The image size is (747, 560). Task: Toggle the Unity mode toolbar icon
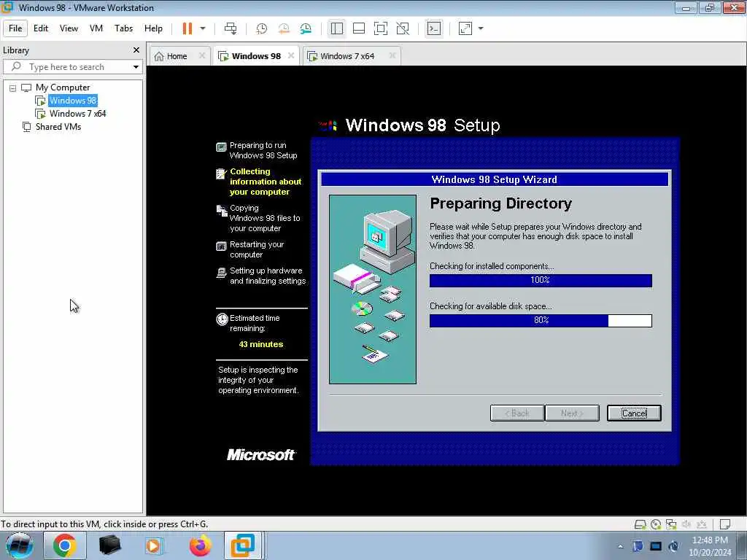tap(403, 28)
